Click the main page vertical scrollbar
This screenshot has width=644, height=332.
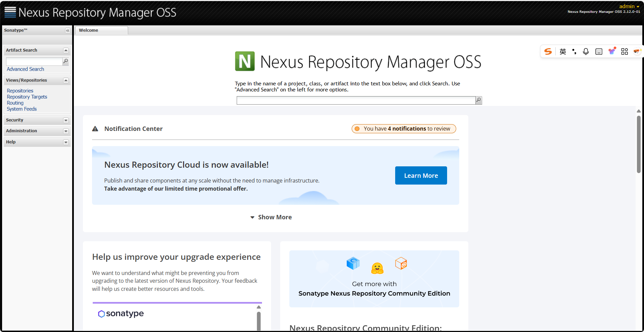tap(639, 144)
